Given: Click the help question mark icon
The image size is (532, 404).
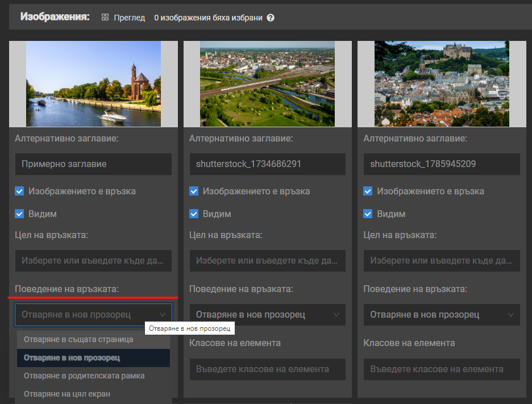Looking at the screenshot, I should tap(271, 18).
